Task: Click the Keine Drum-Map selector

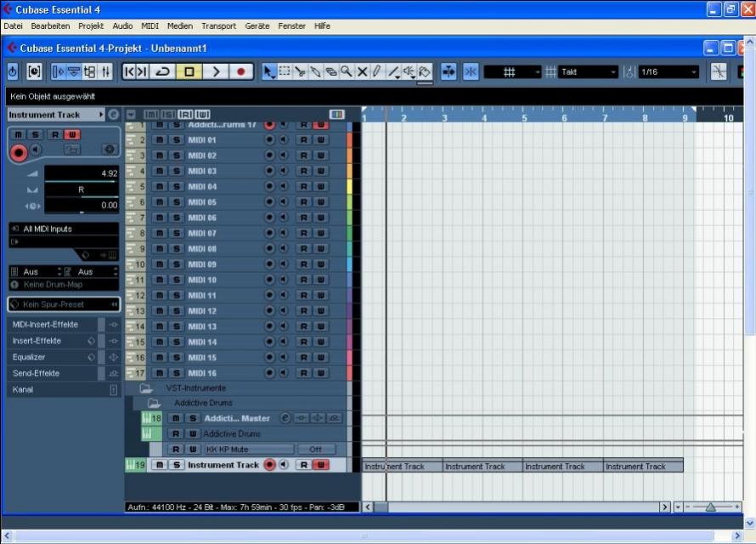Action: 64,285
